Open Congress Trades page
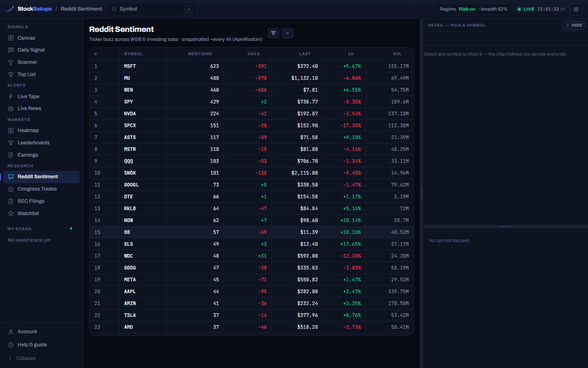The width and height of the screenshot is (588, 368). (41, 189)
